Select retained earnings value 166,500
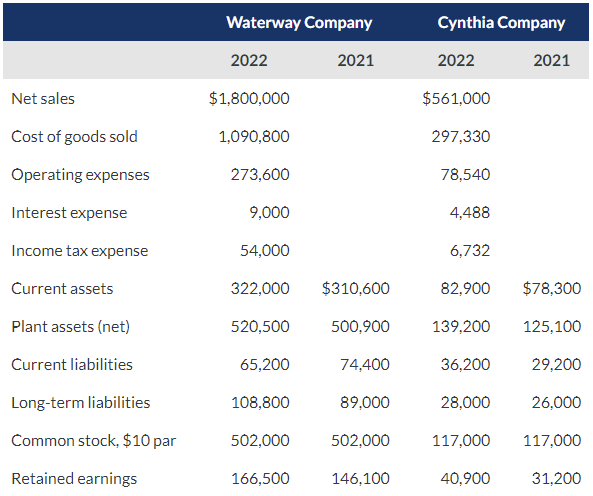593x496 pixels. (x=260, y=479)
